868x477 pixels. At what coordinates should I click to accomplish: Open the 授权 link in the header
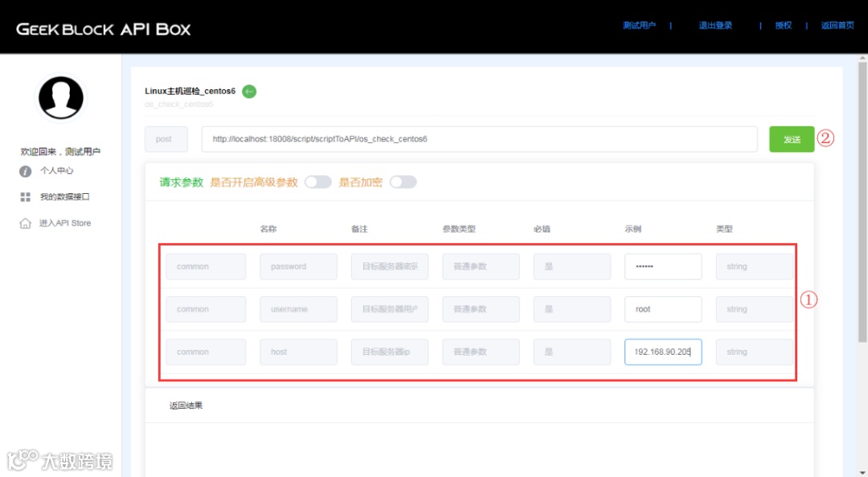784,26
